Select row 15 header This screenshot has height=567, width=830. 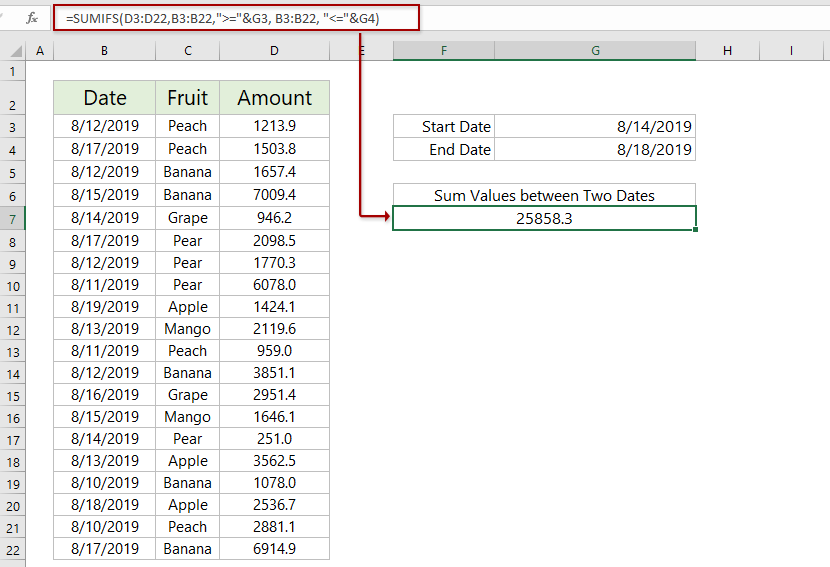click(x=13, y=395)
